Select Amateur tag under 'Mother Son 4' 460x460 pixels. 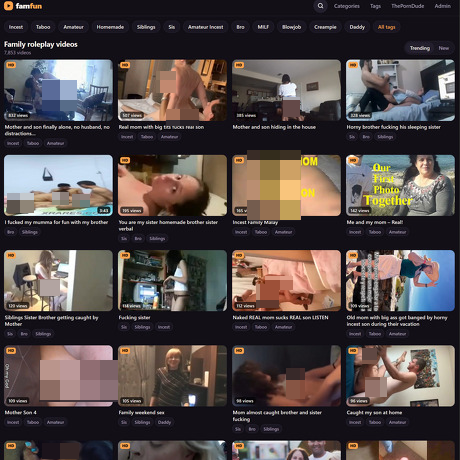tap(55, 422)
